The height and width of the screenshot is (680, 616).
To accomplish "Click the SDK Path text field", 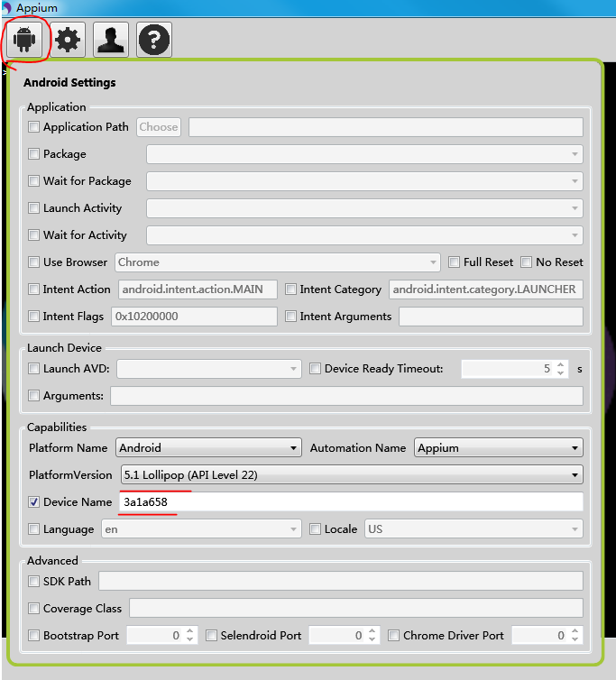I will pos(341,581).
